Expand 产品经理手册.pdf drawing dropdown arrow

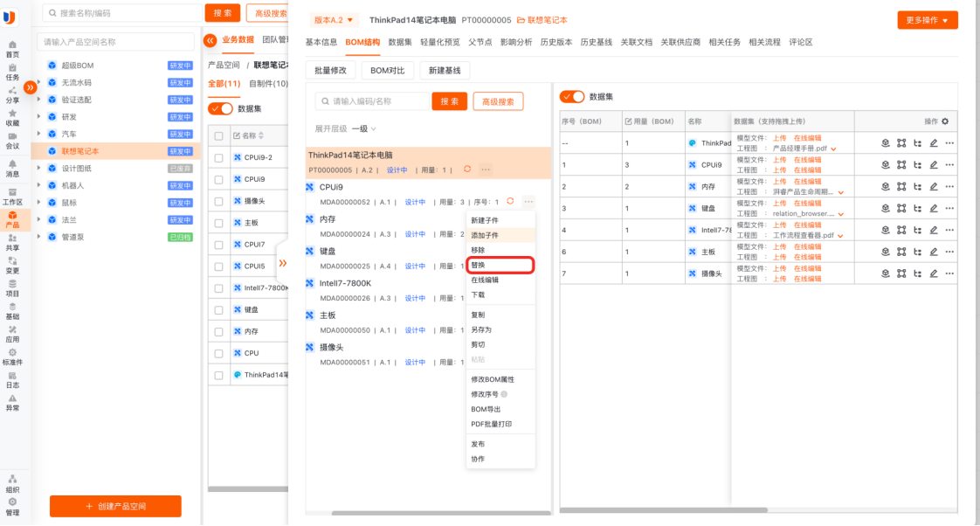(x=834, y=149)
